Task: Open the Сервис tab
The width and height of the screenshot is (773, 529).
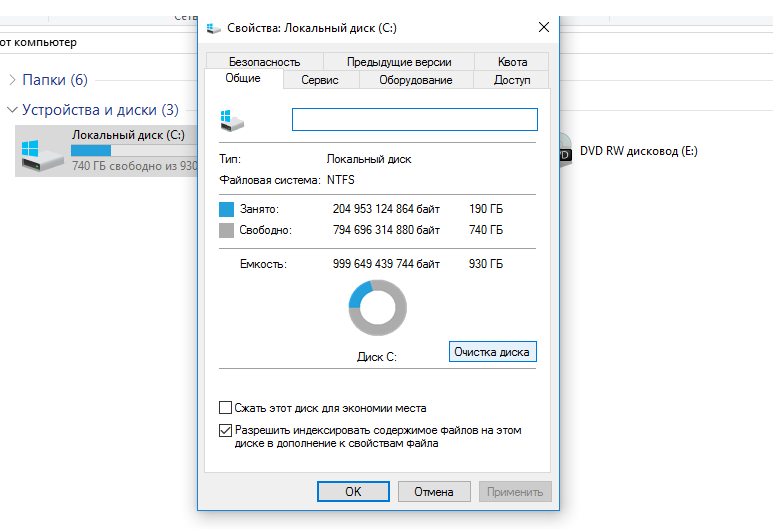Action: (319, 80)
